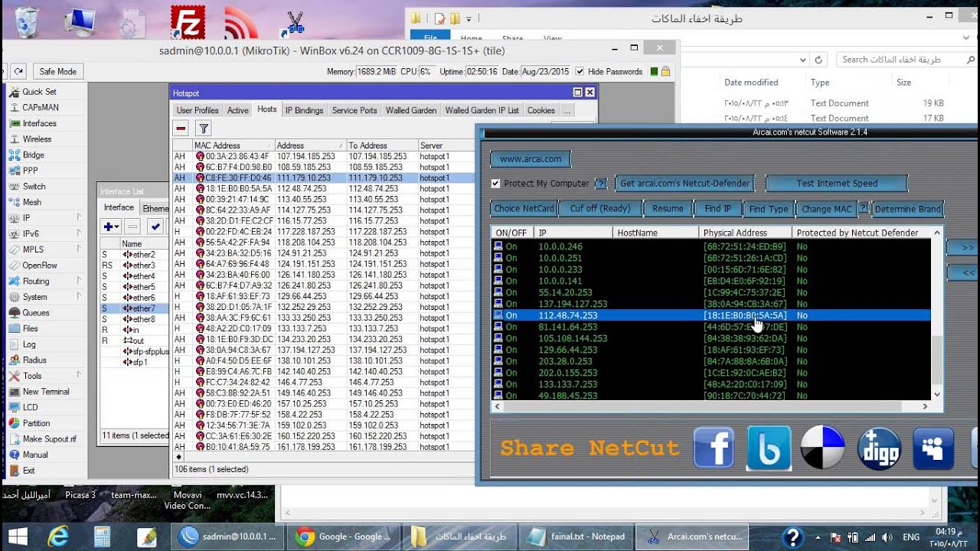Click Determine Brand button
This screenshot has height=551, width=980.
tap(907, 208)
